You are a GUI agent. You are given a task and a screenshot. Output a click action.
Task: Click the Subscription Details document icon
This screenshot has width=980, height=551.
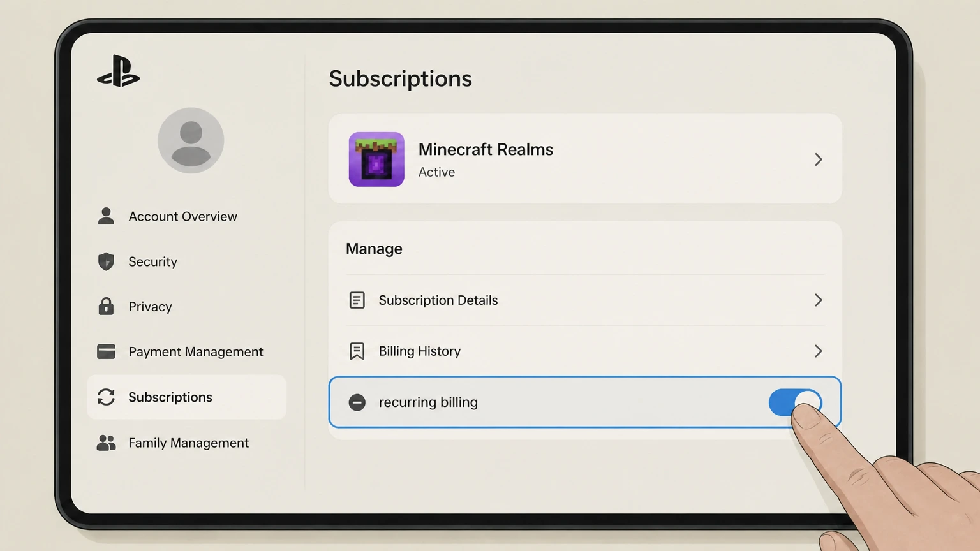357,300
